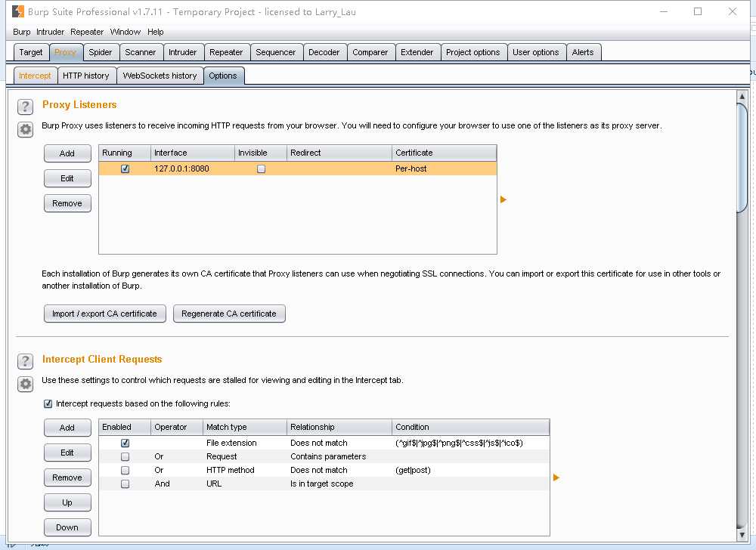
Task: Open the Window menu
Action: [125, 32]
